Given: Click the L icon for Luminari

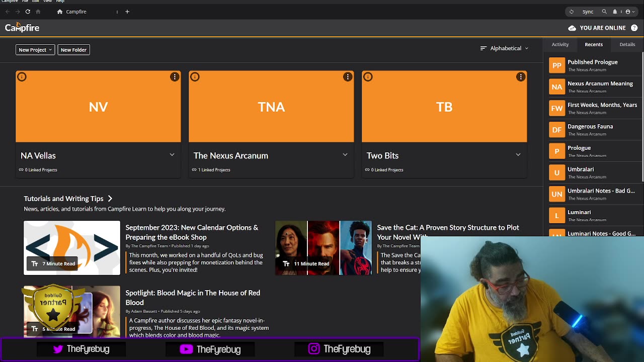Looking at the screenshot, I should point(557,216).
